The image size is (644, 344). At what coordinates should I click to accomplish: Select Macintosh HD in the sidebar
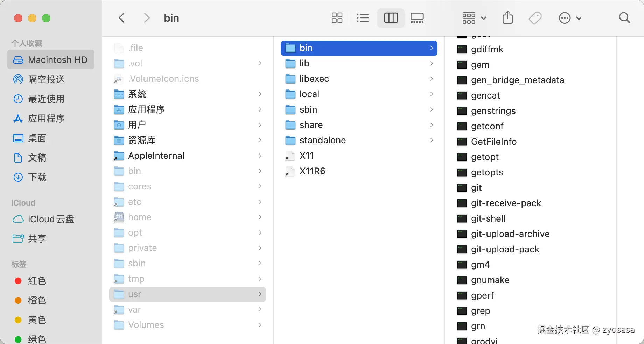(x=51, y=60)
